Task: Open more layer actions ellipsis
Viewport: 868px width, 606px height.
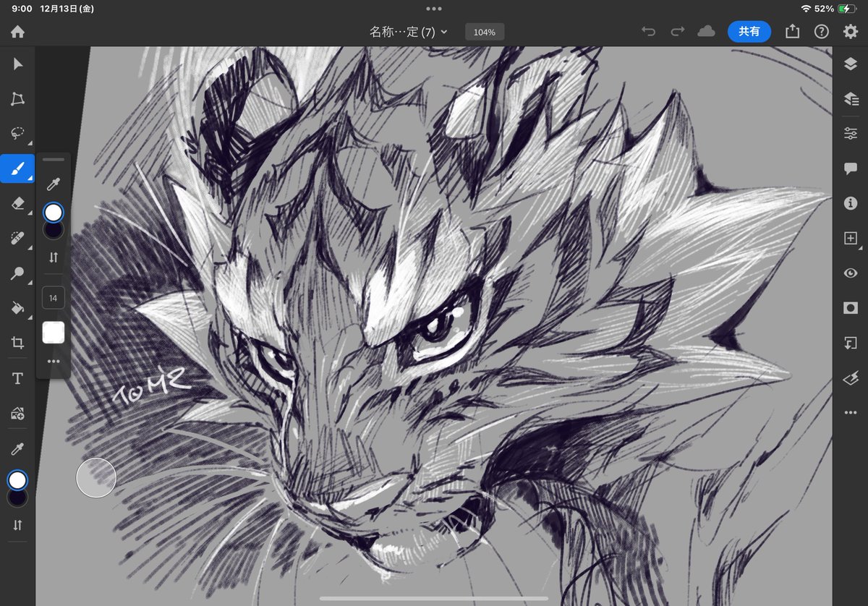Action: pos(851,413)
